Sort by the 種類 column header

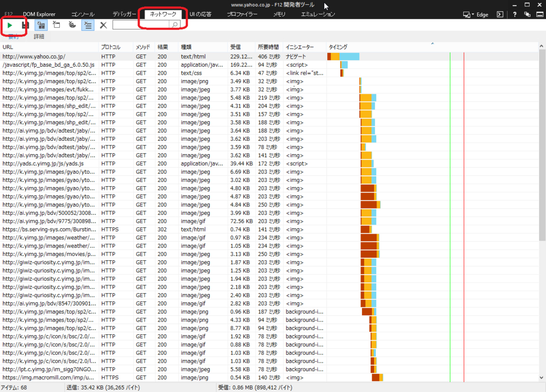(x=203, y=47)
